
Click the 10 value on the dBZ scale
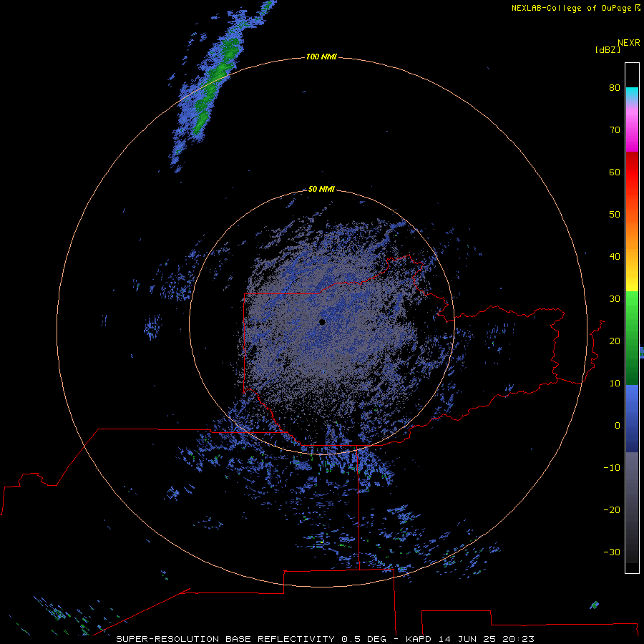[615, 384]
